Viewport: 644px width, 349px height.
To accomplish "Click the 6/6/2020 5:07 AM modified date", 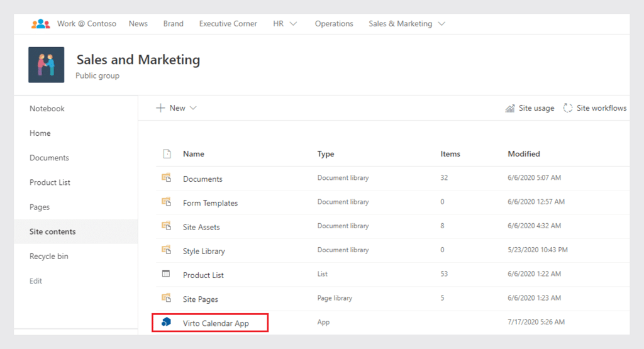I will pos(535,178).
